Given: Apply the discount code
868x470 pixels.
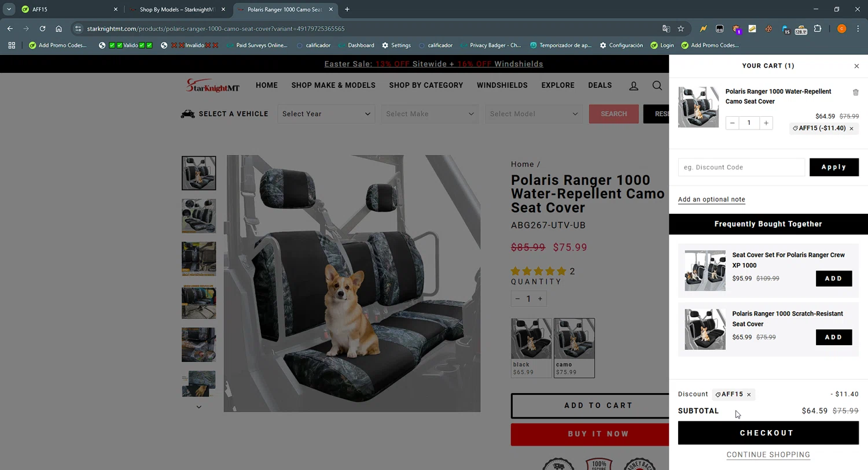Looking at the screenshot, I should (834, 167).
